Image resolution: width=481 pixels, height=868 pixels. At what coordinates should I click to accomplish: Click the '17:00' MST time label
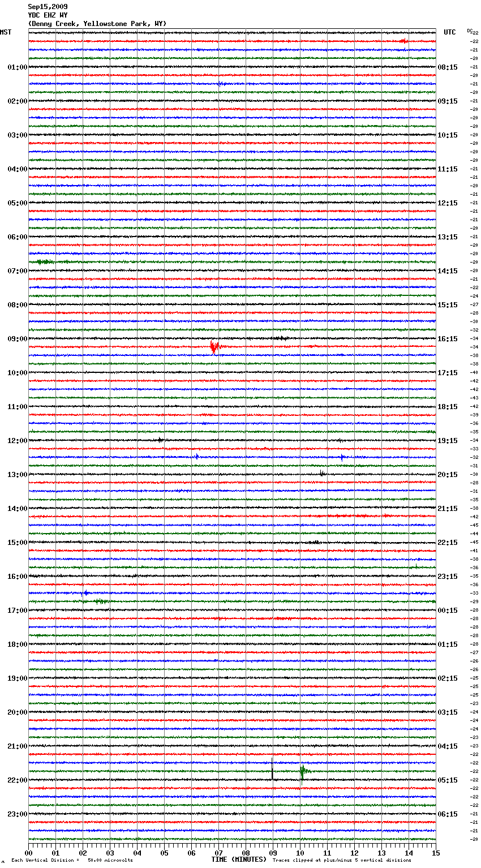(x=18, y=611)
